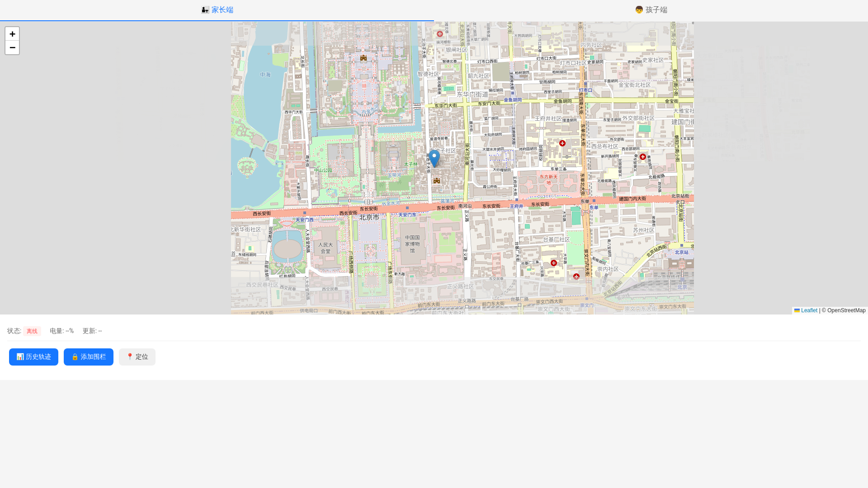The image size is (868, 488).
Task: Click the 人民大会堂 label on map
Action: click(x=325, y=248)
